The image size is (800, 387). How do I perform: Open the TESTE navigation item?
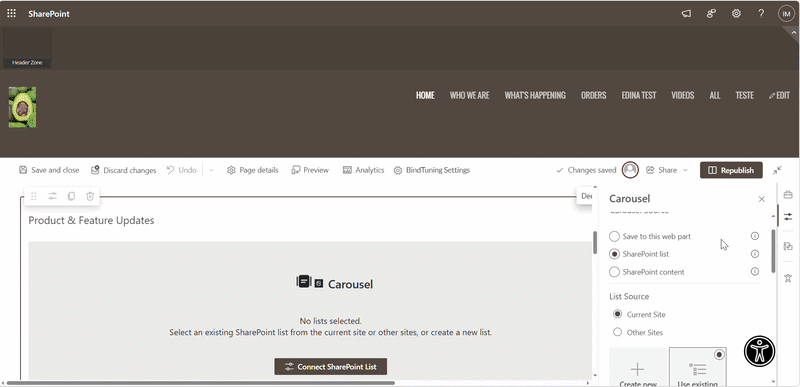(x=744, y=95)
